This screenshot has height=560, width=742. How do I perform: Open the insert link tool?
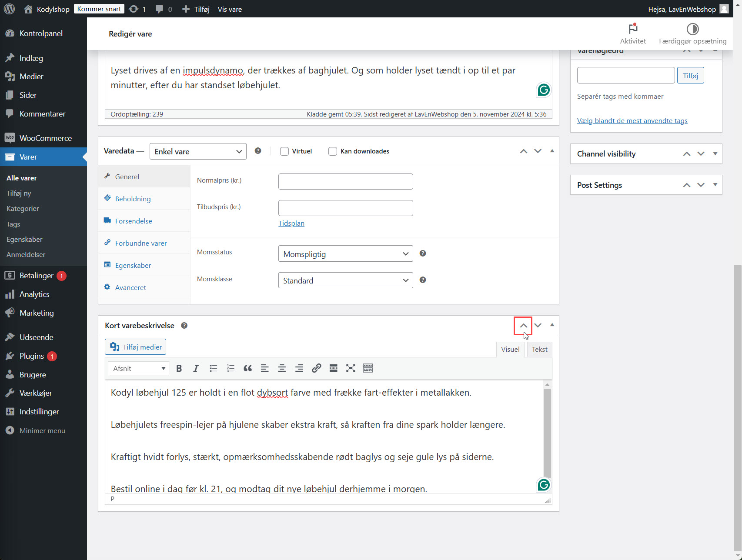pyautogui.click(x=316, y=368)
